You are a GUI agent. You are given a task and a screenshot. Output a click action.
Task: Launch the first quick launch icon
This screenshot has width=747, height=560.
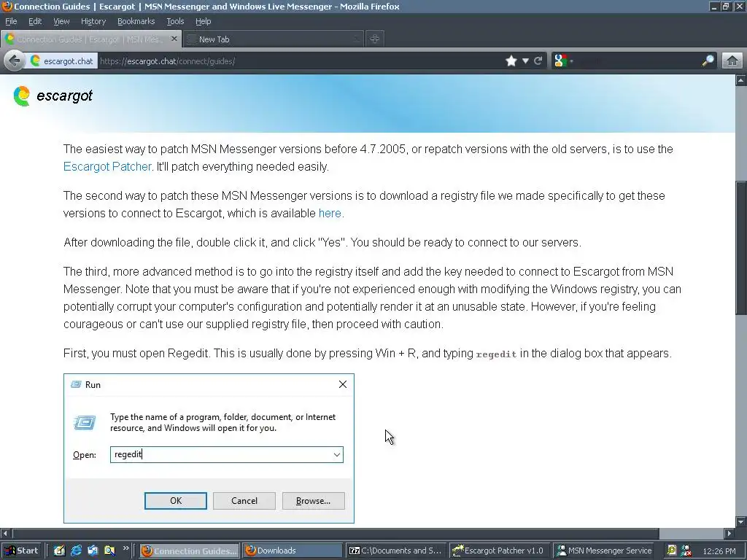(59, 551)
